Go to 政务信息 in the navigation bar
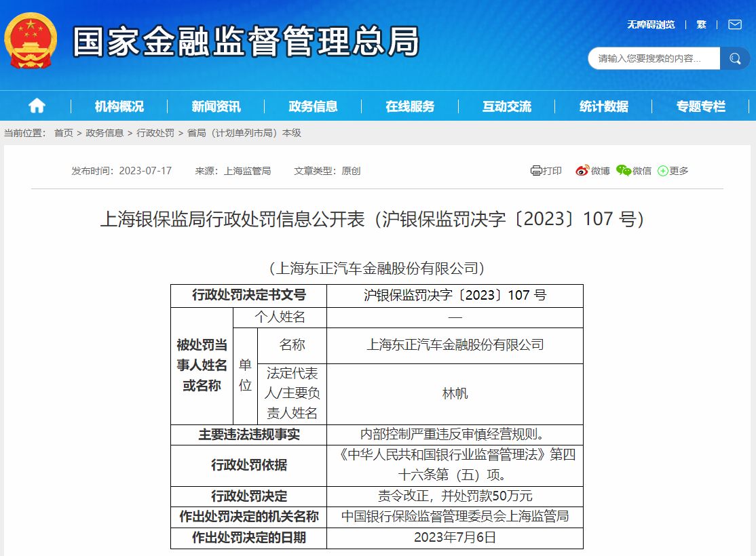756x556 pixels. (313, 106)
